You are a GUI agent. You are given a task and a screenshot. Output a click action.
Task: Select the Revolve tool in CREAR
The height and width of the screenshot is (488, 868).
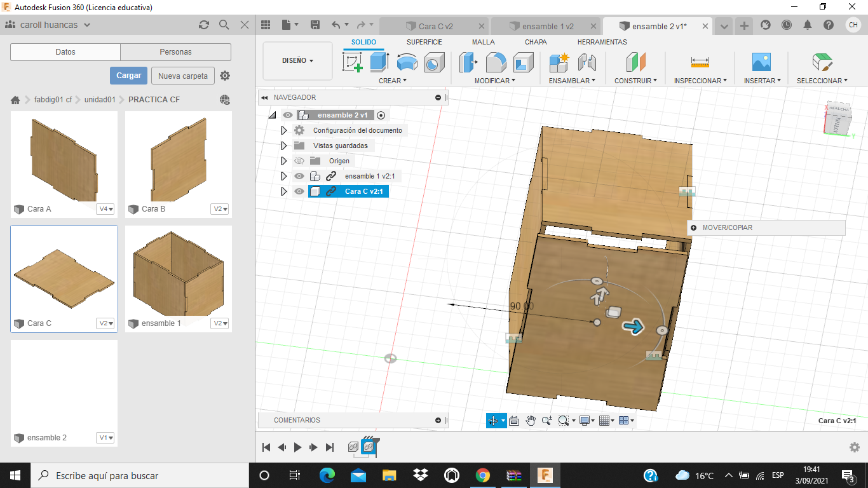coord(407,62)
